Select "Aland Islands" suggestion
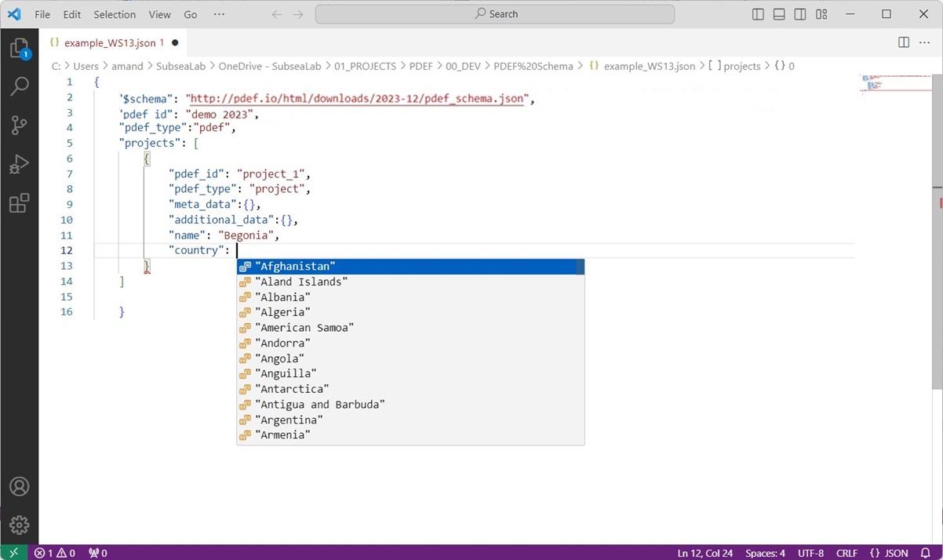 pyautogui.click(x=410, y=282)
